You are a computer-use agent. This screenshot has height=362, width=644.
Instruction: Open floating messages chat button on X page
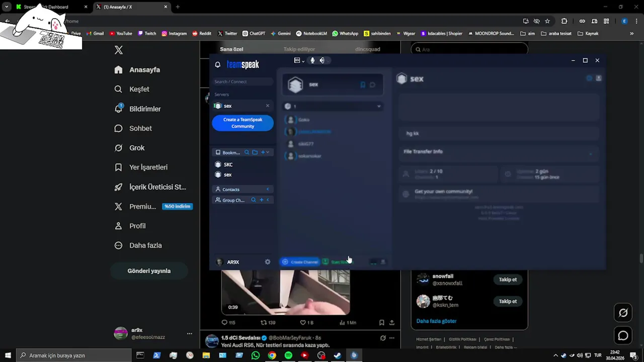pos(623,335)
